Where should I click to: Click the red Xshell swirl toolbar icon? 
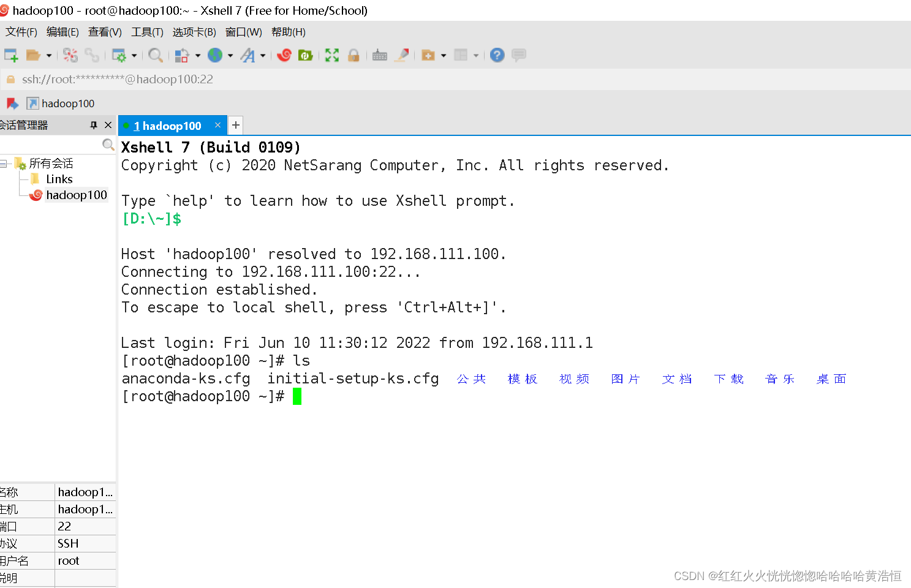point(284,55)
